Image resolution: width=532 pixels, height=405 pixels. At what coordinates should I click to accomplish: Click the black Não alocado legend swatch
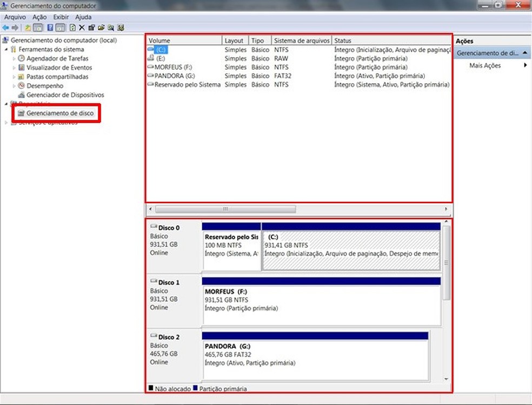tap(151, 388)
